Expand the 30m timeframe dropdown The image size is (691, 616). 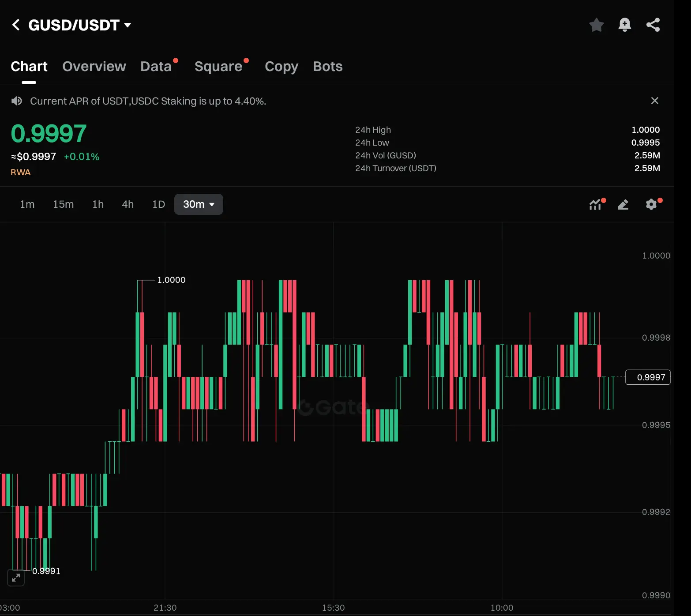coord(199,204)
